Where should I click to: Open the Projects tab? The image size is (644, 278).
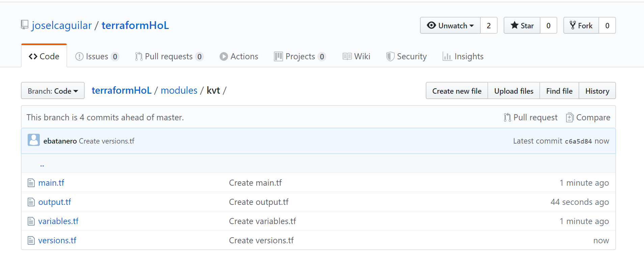[x=300, y=56]
